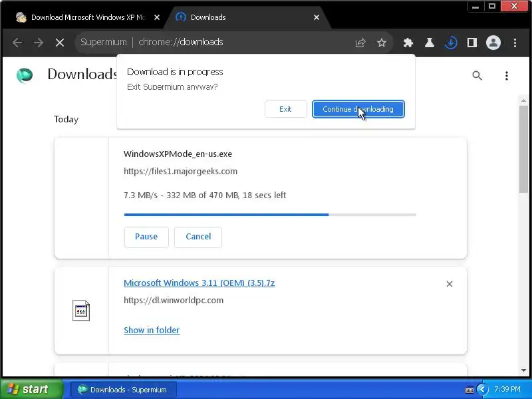Click the Supermium logo next to Downloads
Viewport: 532px width, 399px height.
pos(25,75)
